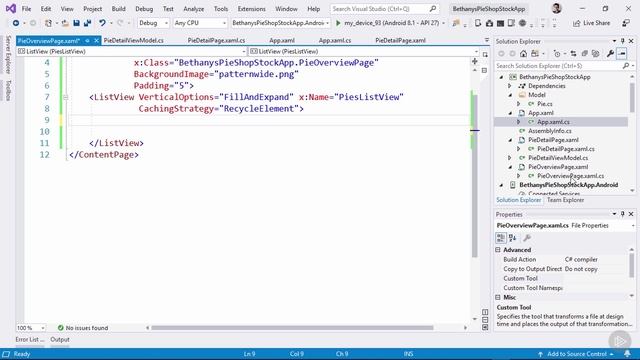This screenshot has width=640, height=360.
Task: Save the current file with the disk icon
Action: [76, 23]
